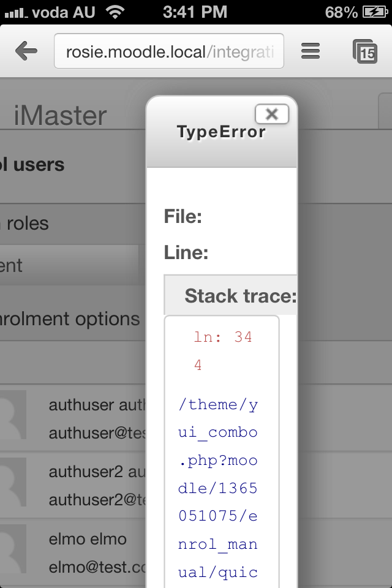The image size is (392, 588).
Task: Tap the Wi-Fi icon in the status bar
Action: click(115, 12)
